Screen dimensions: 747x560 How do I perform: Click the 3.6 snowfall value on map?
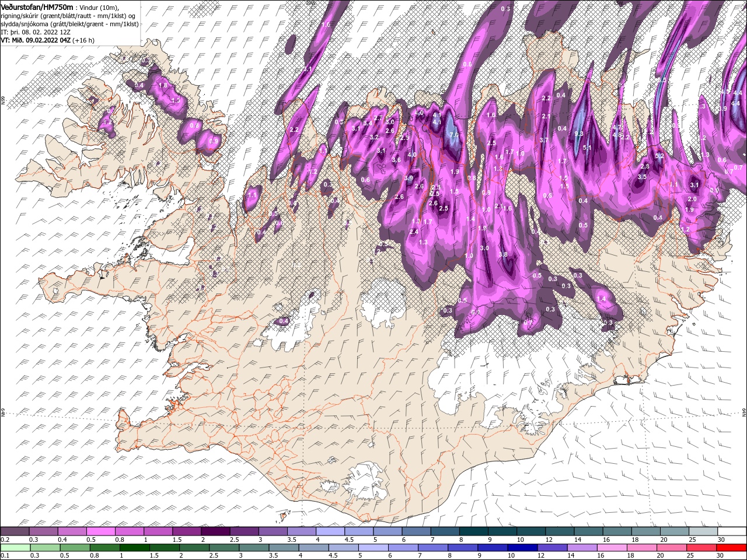tap(396, 160)
